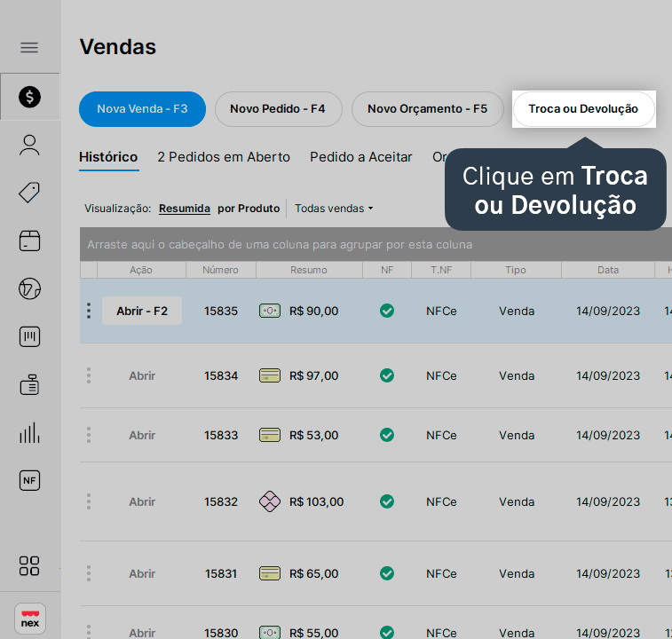Open the hamburger menu in sidebar
The width and height of the screenshot is (672, 639).
[x=29, y=48]
